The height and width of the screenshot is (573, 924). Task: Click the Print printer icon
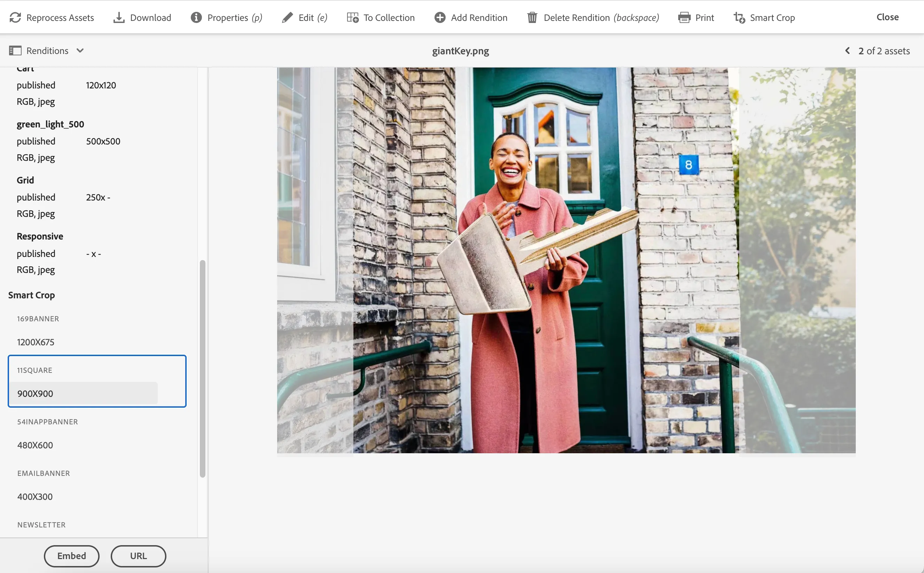click(x=684, y=17)
